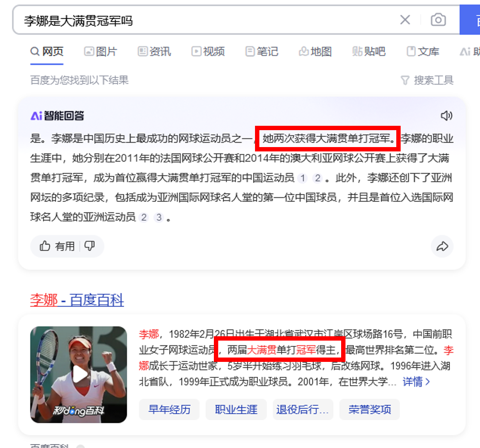
Task: Open the 贴吧 tab
Action: pos(369,51)
